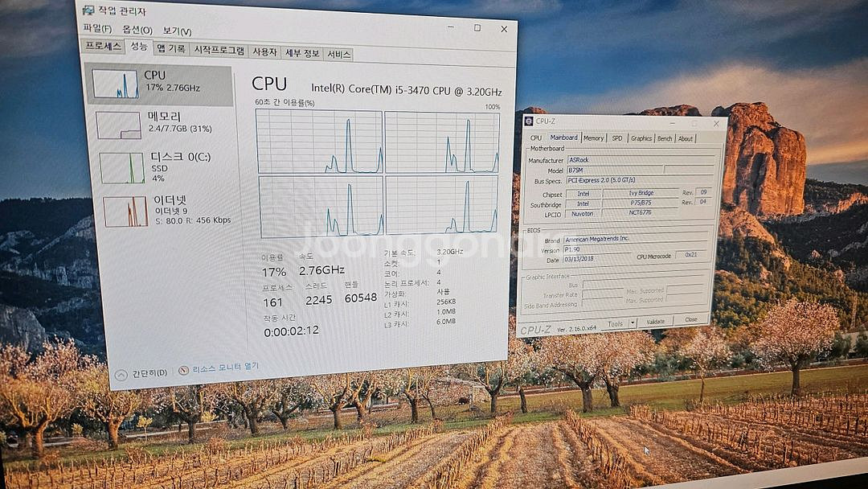Select the 이더넷 network graph item
This screenshot has height=489, width=868.
coord(125,211)
